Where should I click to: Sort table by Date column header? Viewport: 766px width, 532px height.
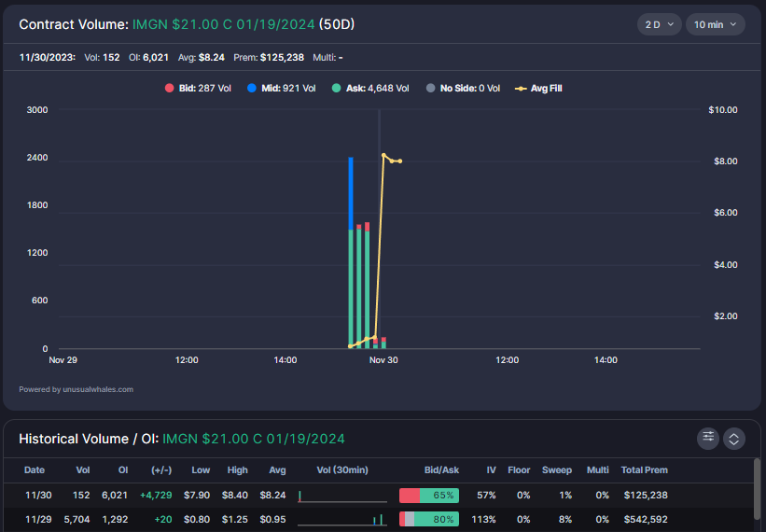pos(35,470)
